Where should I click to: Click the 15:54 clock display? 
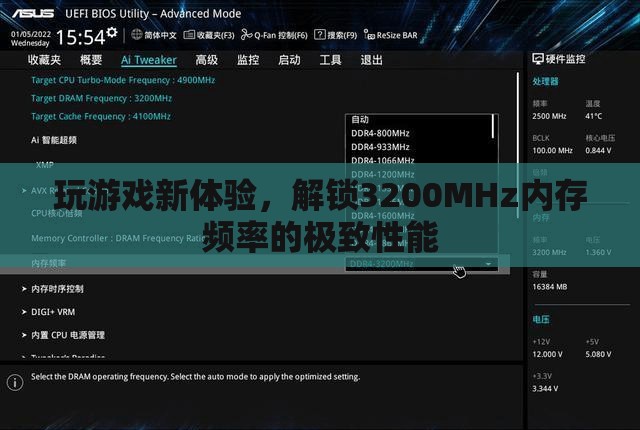tap(81, 37)
